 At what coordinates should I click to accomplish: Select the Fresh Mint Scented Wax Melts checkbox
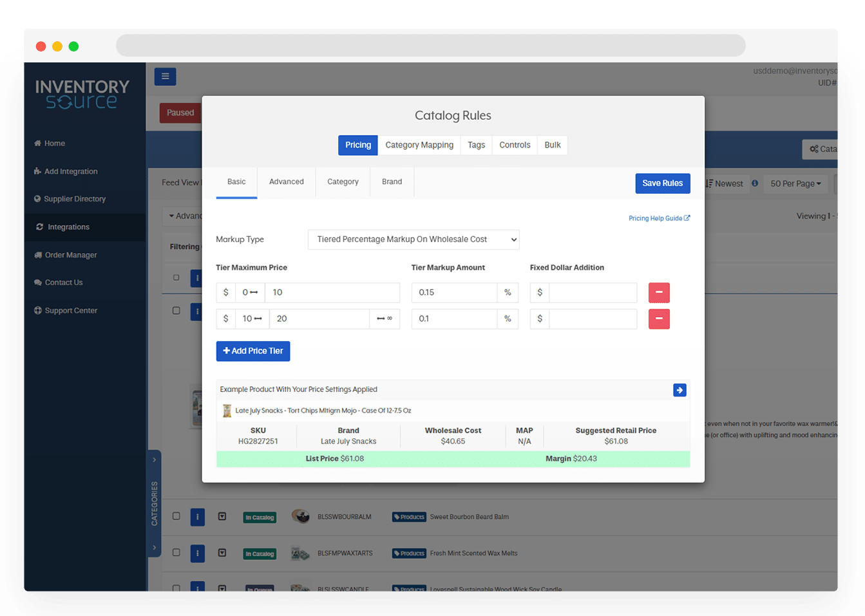176,553
